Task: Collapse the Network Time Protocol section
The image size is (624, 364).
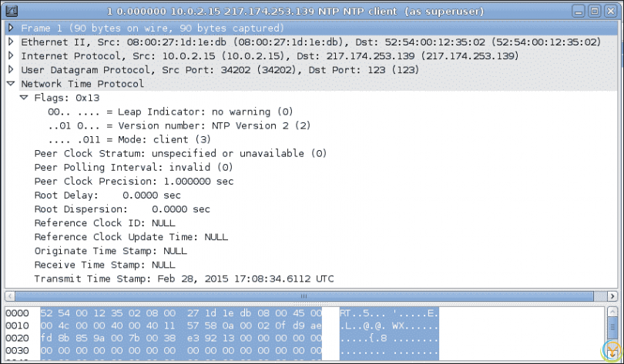Action: [x=11, y=84]
